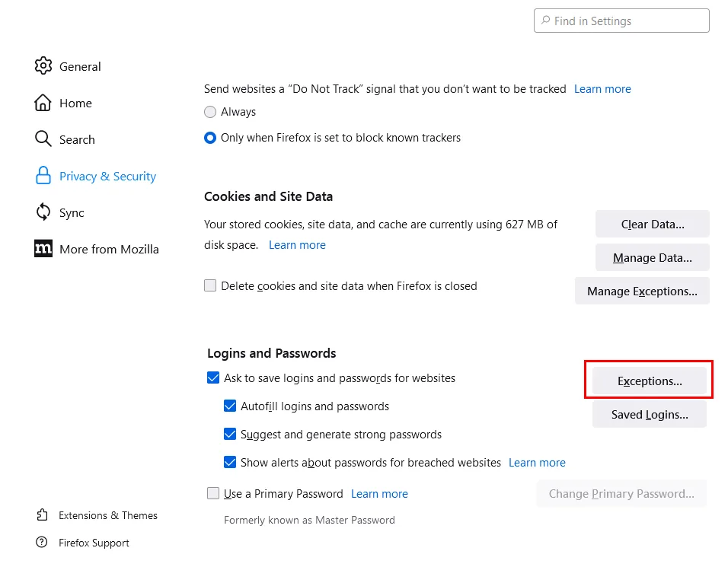Click the Privacy & Security lock icon
The height and width of the screenshot is (567, 728).
coord(43,175)
